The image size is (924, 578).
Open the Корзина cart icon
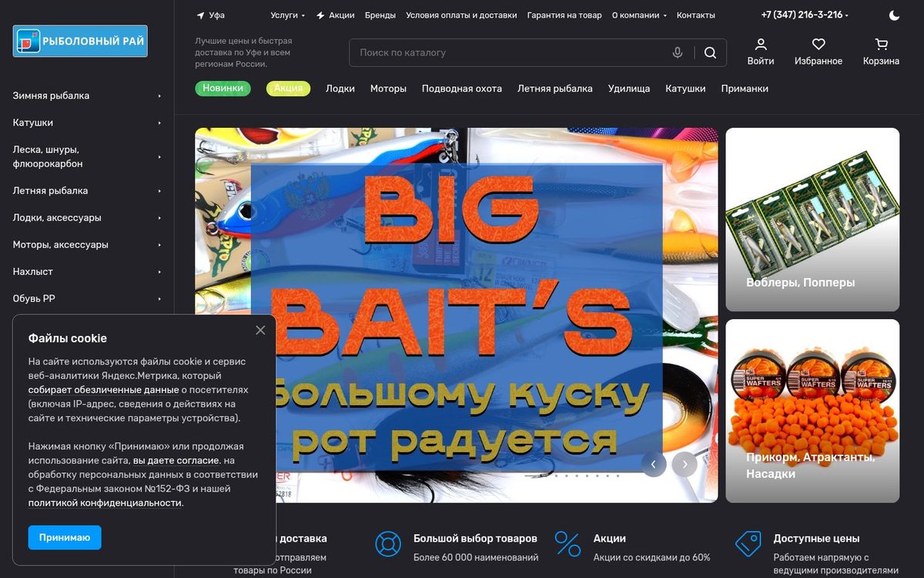tap(882, 45)
